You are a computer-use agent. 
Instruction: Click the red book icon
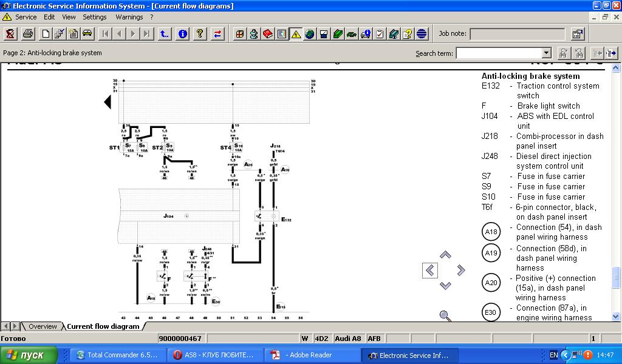click(268, 34)
